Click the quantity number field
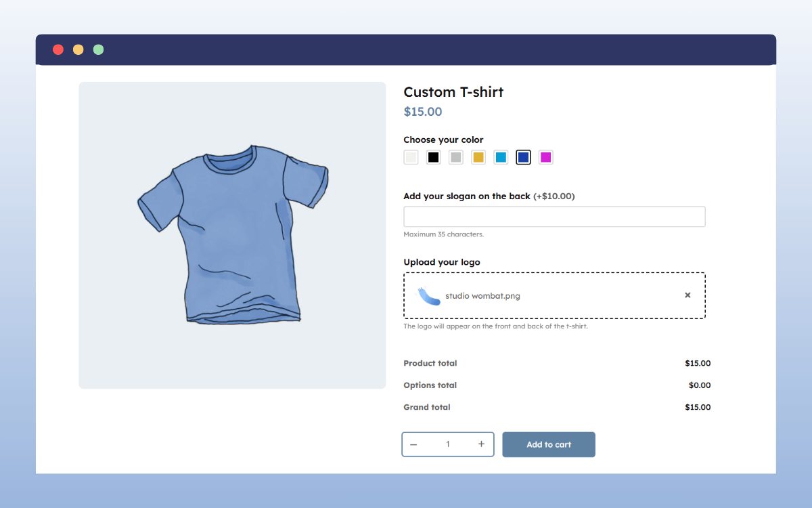This screenshot has width=812, height=508. pyautogui.click(x=447, y=444)
